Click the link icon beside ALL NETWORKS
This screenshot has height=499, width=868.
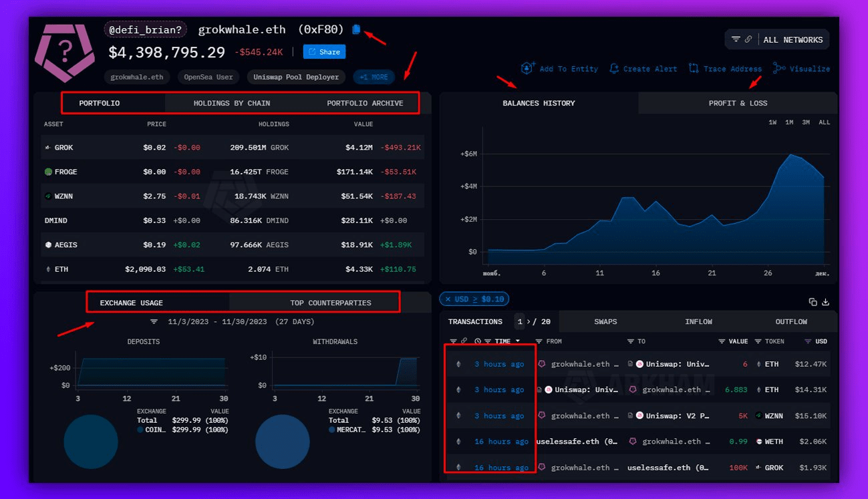748,39
